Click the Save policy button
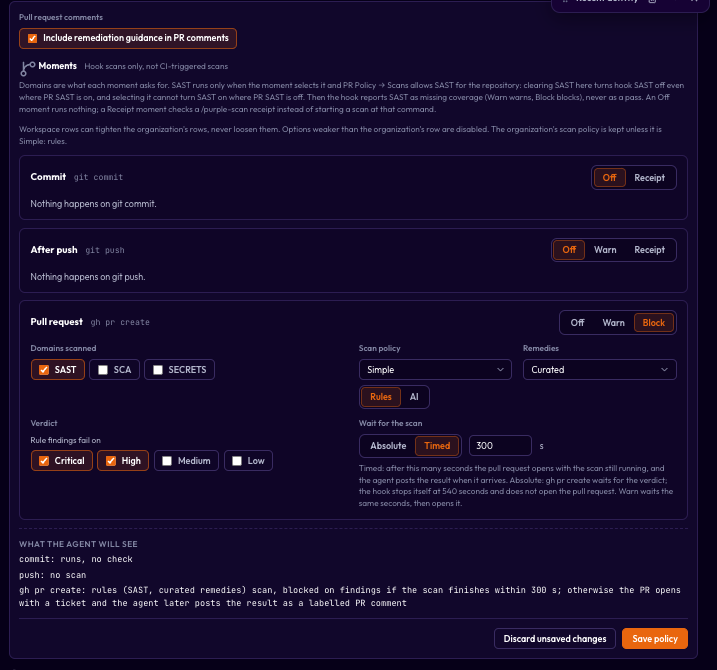Image resolution: width=717 pixels, height=670 pixels. click(654, 638)
